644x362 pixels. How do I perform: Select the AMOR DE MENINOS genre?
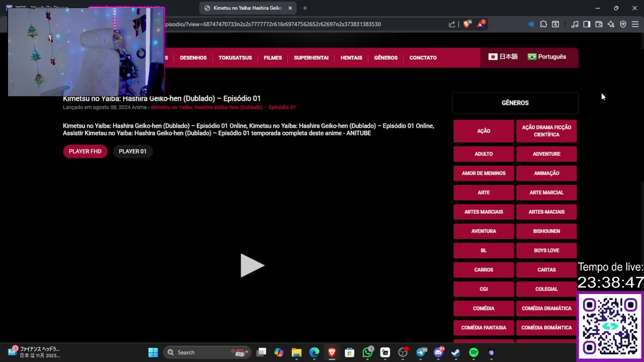pyautogui.click(x=484, y=173)
